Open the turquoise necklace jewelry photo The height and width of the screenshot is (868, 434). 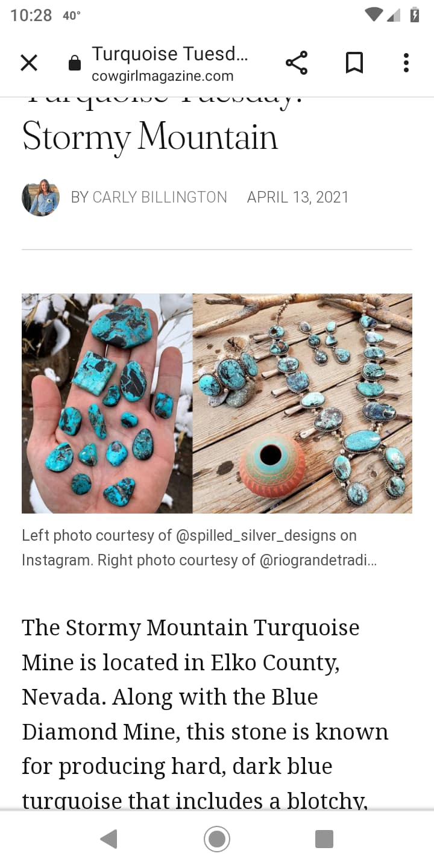303,403
